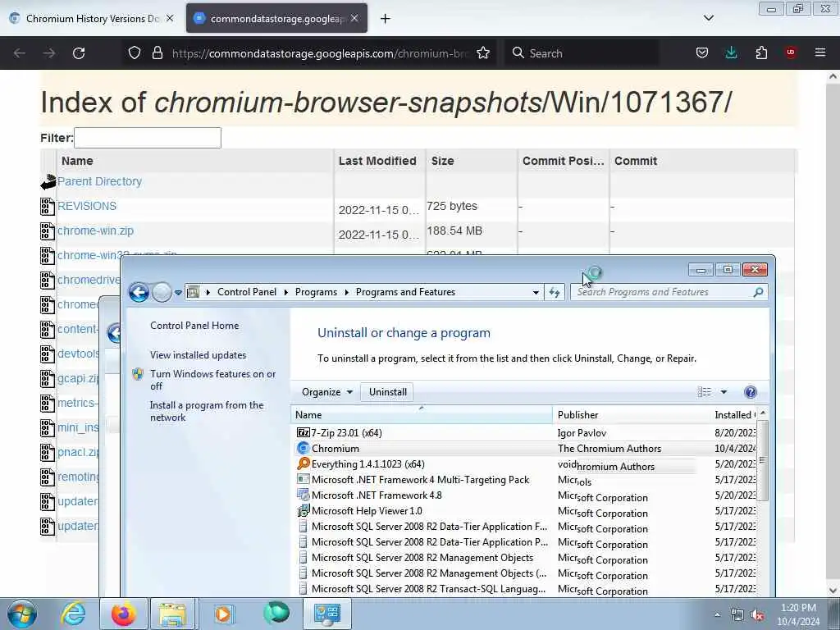Open Windows Explorer from the taskbar

(x=172, y=614)
